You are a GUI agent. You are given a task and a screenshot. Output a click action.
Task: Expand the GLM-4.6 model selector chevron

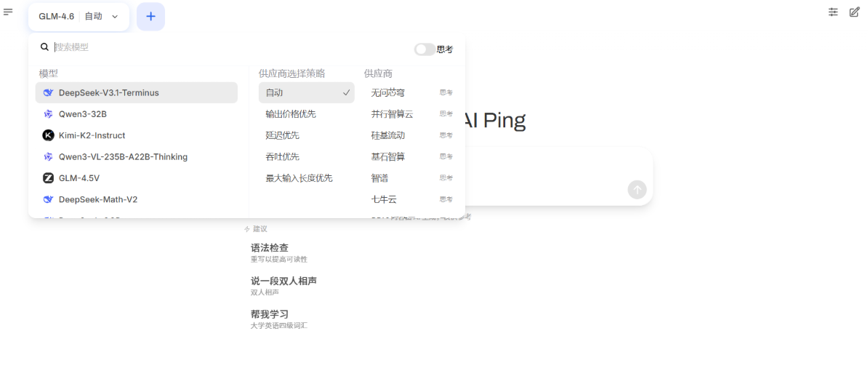(115, 17)
